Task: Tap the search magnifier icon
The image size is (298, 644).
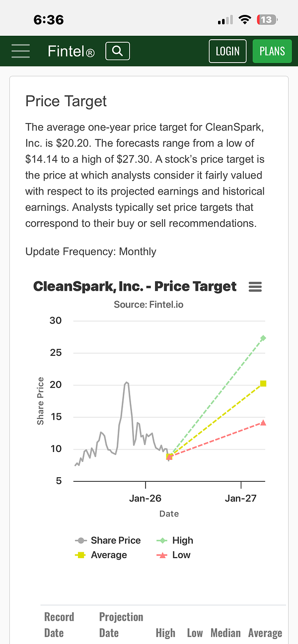Action: pos(117,51)
